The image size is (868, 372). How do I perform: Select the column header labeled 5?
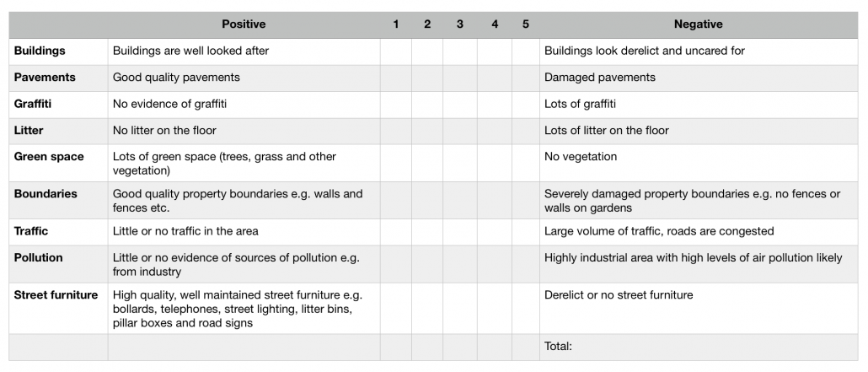tap(525, 24)
